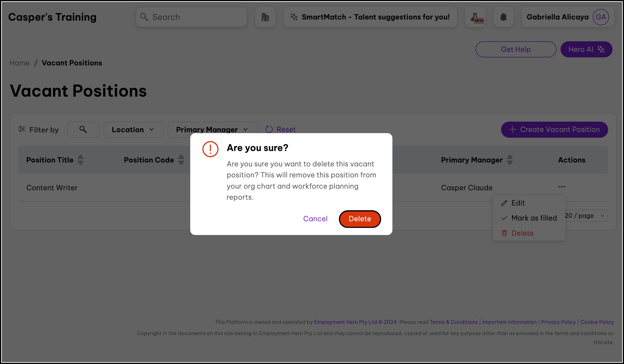The image size is (624, 364).
Task: Expand the Primary Manager filter dropdown
Action: (x=212, y=129)
